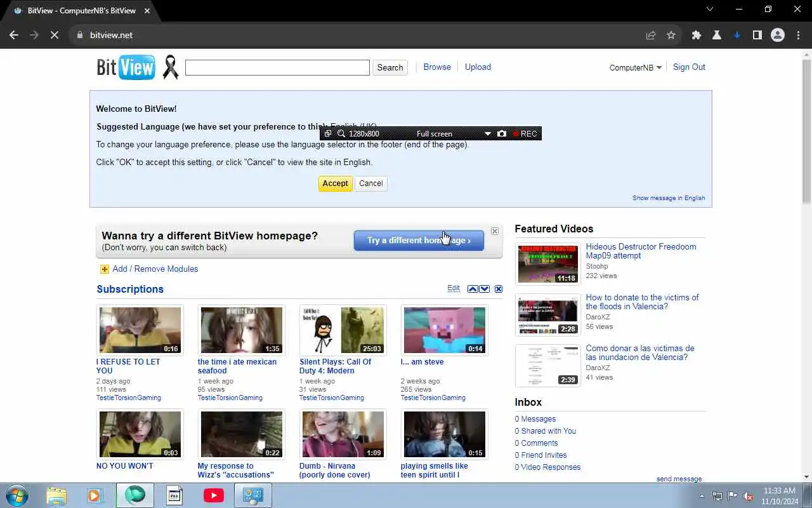Open Dumb - Nirvana video thumbnail
This screenshot has height=508, width=812.
click(343, 434)
